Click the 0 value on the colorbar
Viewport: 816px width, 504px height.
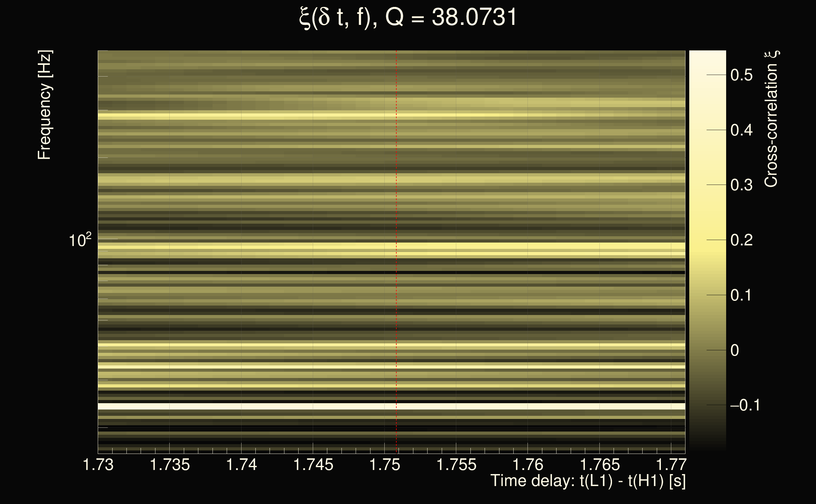pyautogui.click(x=735, y=350)
